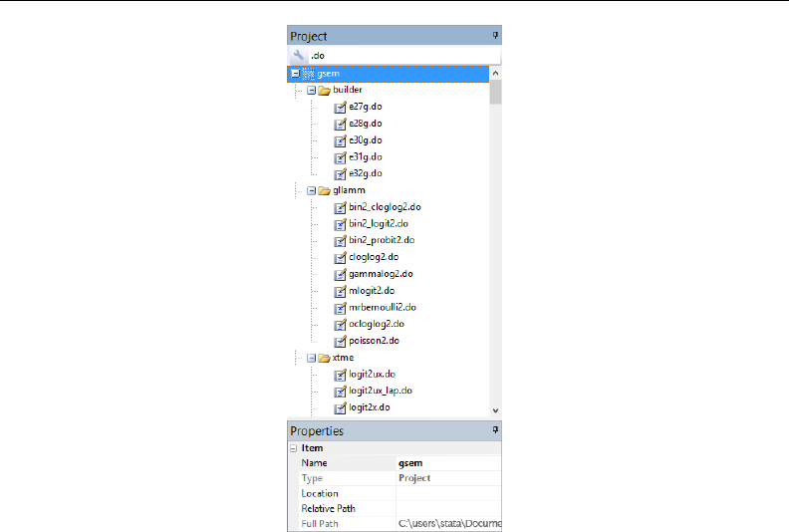Click the Properties panel title bar
Image resolution: width=789 pixels, height=532 pixels.
(x=394, y=430)
